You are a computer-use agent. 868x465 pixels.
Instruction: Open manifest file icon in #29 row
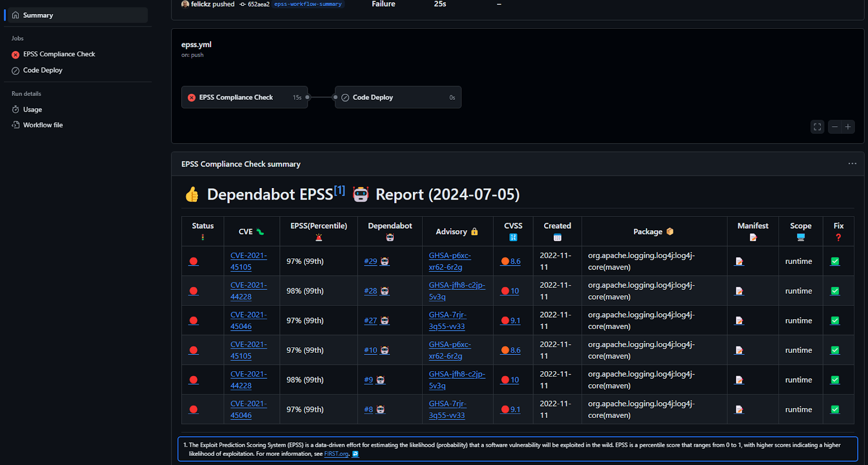[739, 261]
